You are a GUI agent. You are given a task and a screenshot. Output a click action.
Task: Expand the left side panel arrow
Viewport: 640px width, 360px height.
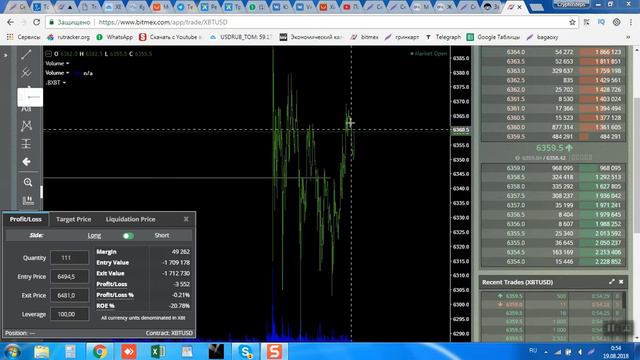coord(5,55)
